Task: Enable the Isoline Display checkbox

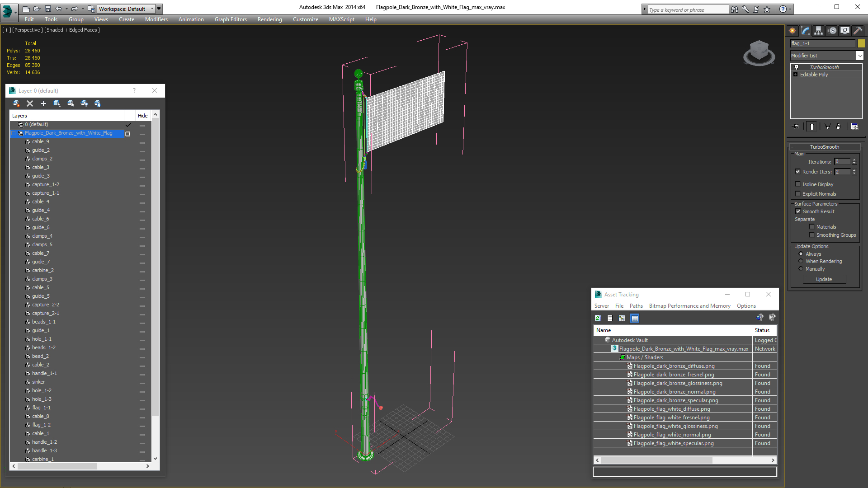Action: 798,184
